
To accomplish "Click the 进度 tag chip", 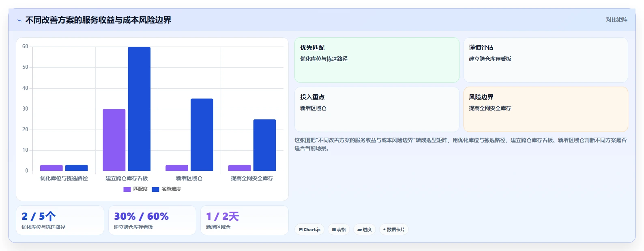I will coord(365,230).
